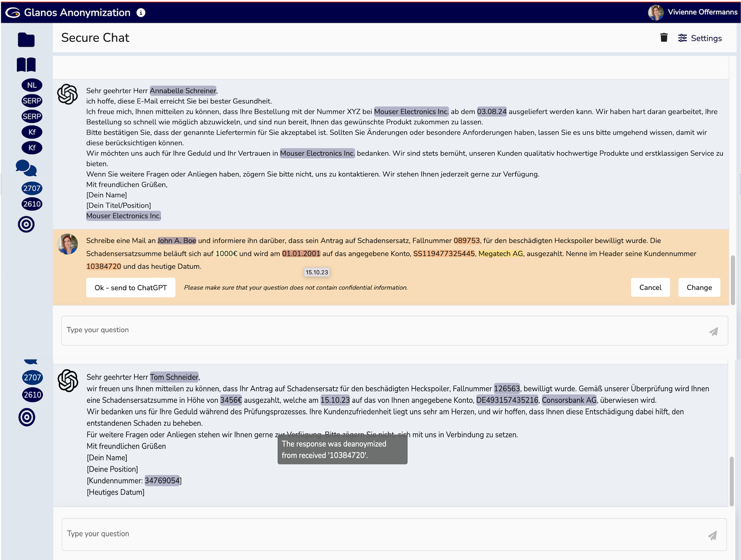The height and width of the screenshot is (560, 741).
Task: Click the highlighted date 15.10.23 in the reply
Action: pyautogui.click(x=335, y=400)
